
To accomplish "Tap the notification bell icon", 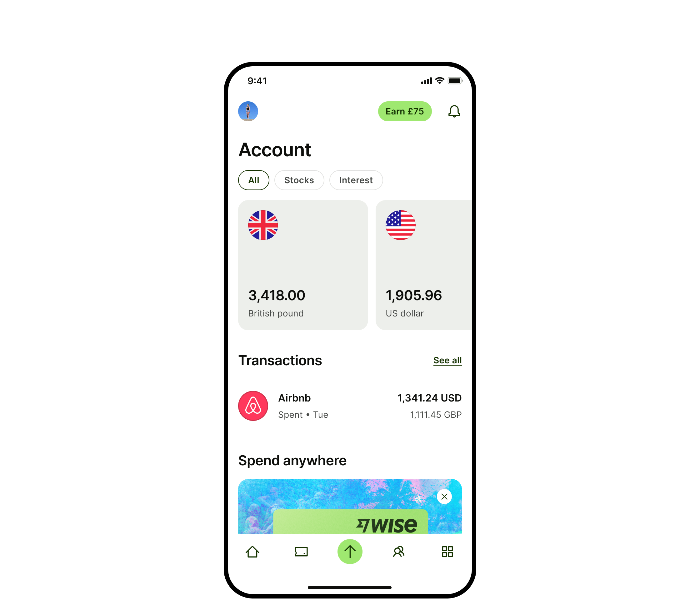I will 453,111.
